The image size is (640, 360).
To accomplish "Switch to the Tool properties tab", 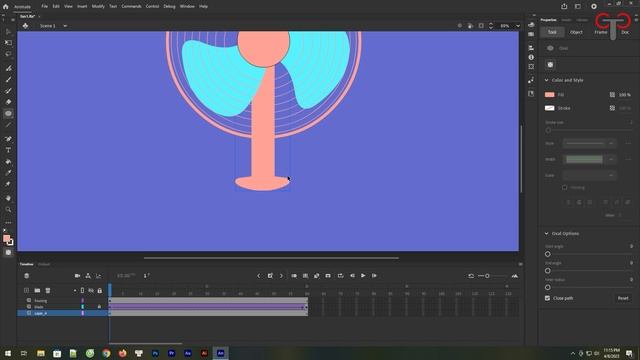I will tap(552, 32).
